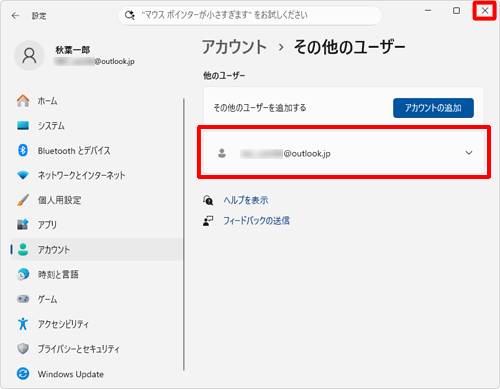Expand the outlook.jp user account chevron
The image size is (500, 389).
(x=469, y=153)
